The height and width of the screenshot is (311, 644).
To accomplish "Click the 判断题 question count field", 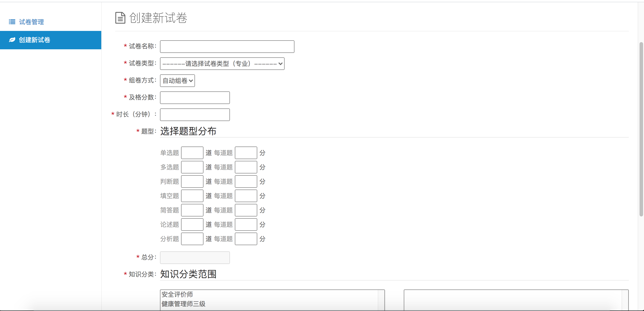I will [192, 181].
